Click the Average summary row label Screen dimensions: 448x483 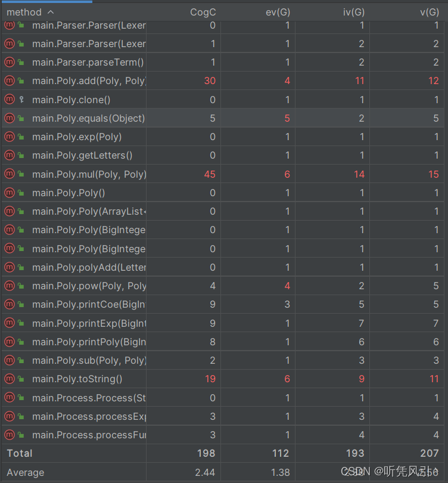[x=26, y=472]
